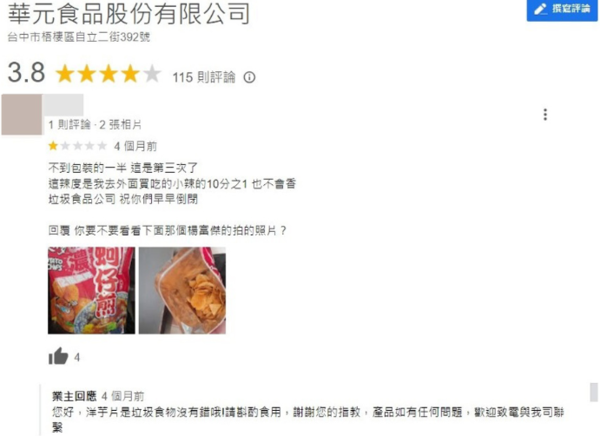
Task: Open the info icon beside 115 則評論
Action: pos(249,78)
